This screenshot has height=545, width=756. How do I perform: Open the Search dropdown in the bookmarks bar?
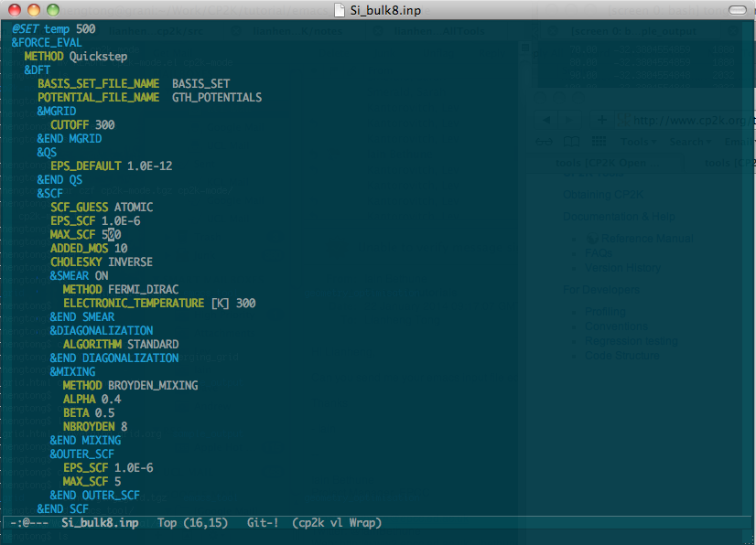(690, 141)
